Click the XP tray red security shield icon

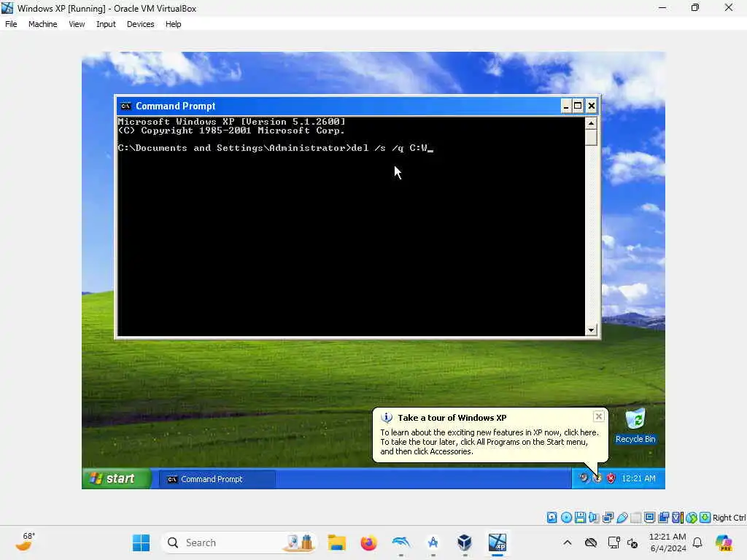[611, 478]
